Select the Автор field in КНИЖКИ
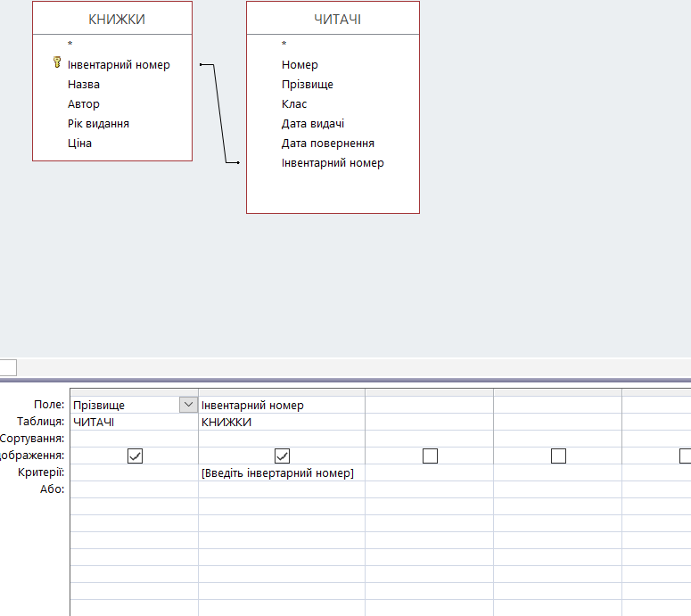 tap(84, 104)
